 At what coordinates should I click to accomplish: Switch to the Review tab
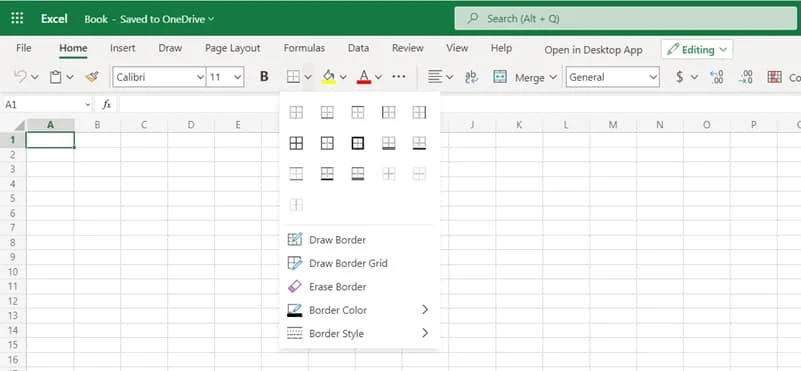[x=408, y=48]
